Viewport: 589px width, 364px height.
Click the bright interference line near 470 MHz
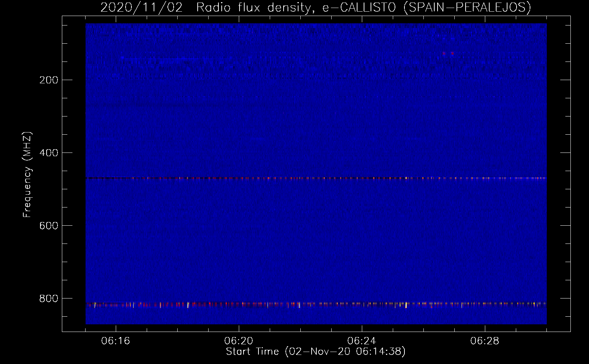click(x=316, y=178)
